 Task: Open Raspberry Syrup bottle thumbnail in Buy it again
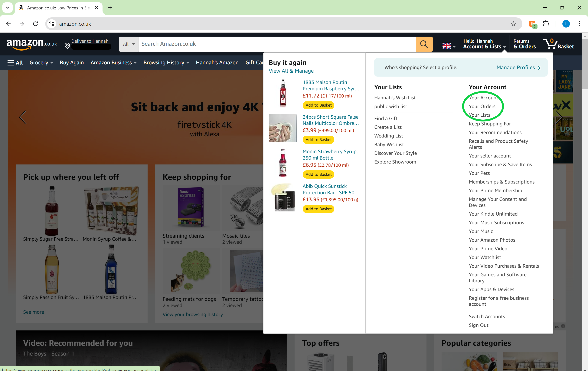pyautogui.click(x=283, y=93)
